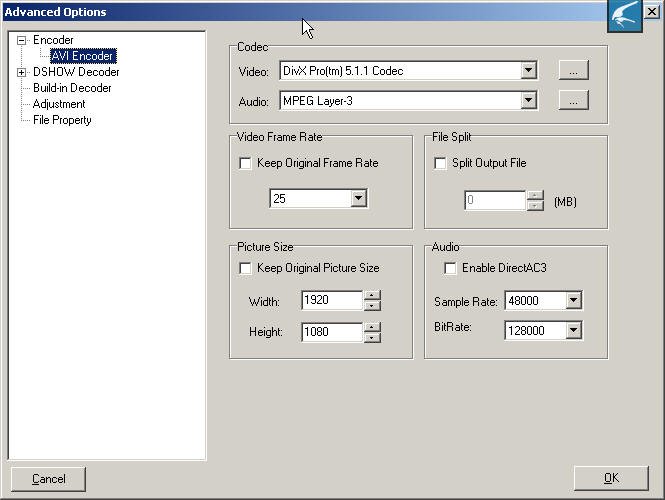Expand the frame rate dropdown showing 25
665x500 pixels.
tap(358, 199)
